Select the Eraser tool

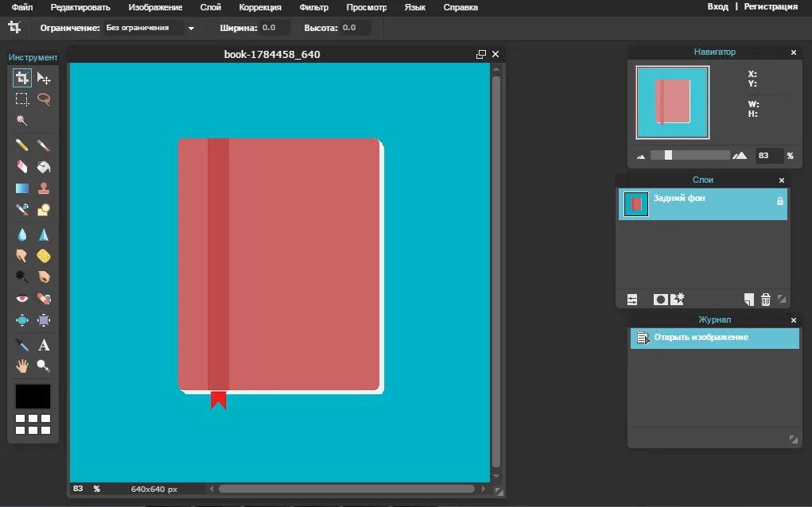(21, 167)
